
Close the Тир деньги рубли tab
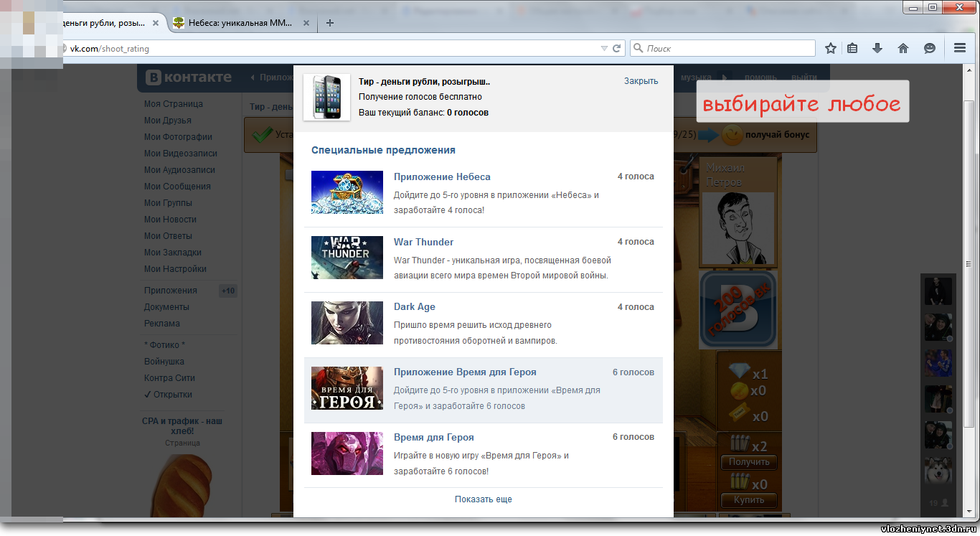[156, 22]
